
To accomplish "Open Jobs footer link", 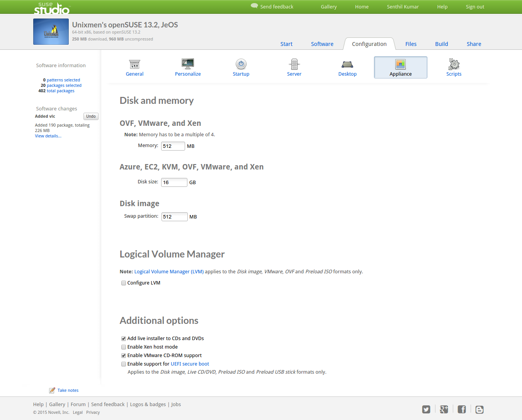I will pos(176,404).
